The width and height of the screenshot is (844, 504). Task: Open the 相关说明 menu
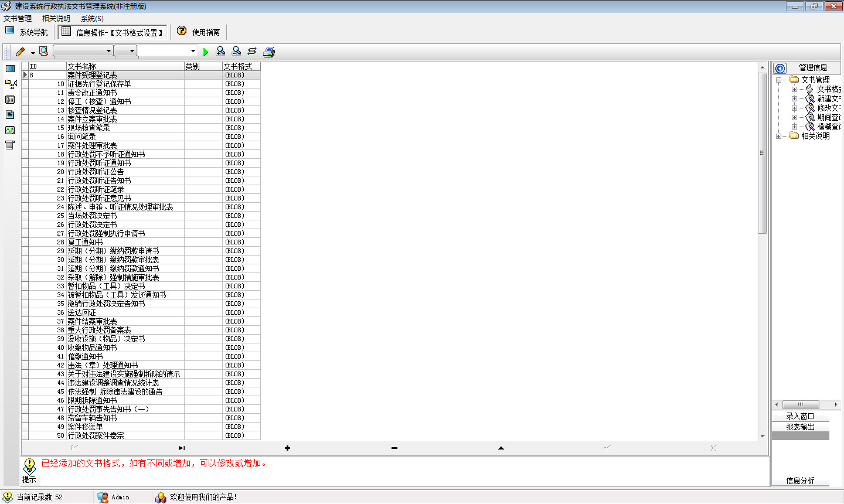[x=56, y=18]
